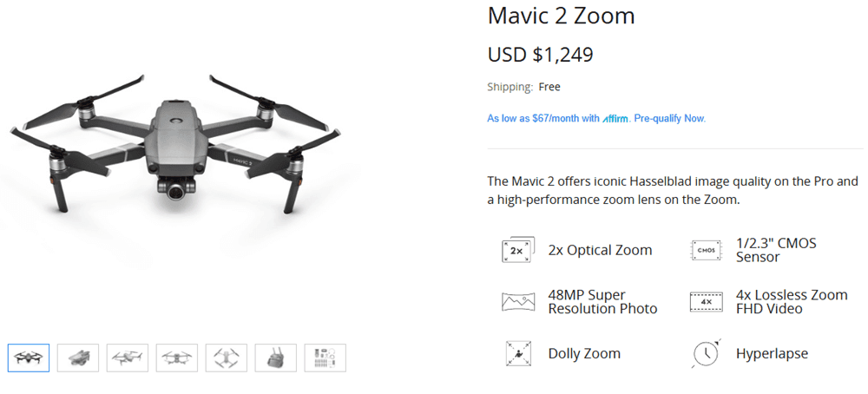The height and width of the screenshot is (394, 868).
Task: Click the Mavic 2 Zoom product title
Action: 561,16
